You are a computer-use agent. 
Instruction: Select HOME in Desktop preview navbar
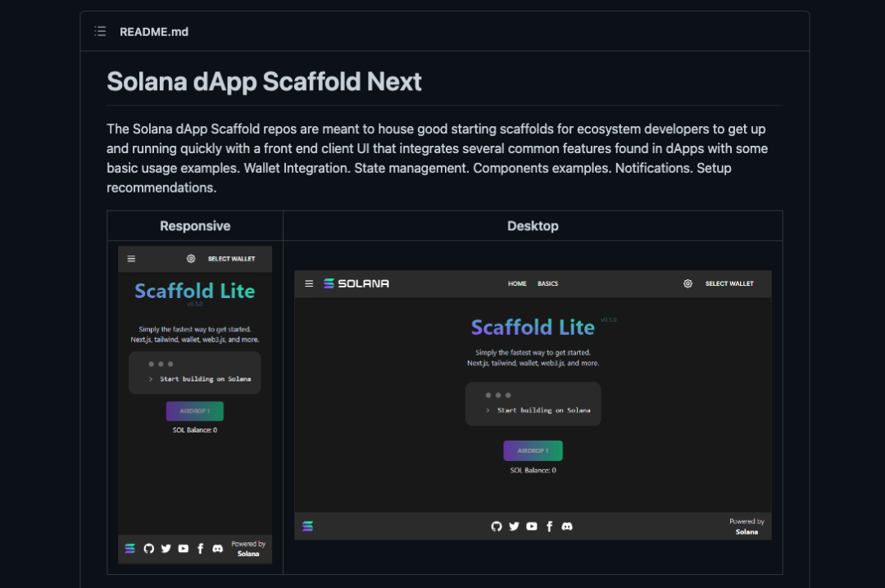(517, 283)
